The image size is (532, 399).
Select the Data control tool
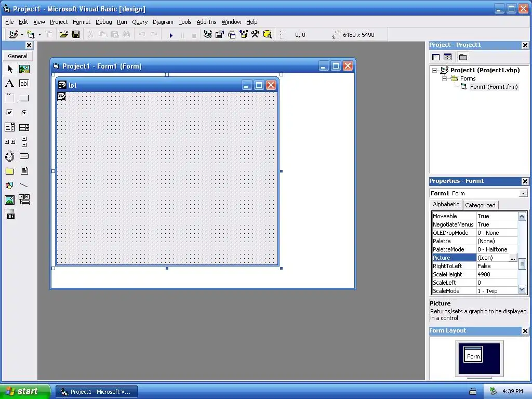point(24,200)
